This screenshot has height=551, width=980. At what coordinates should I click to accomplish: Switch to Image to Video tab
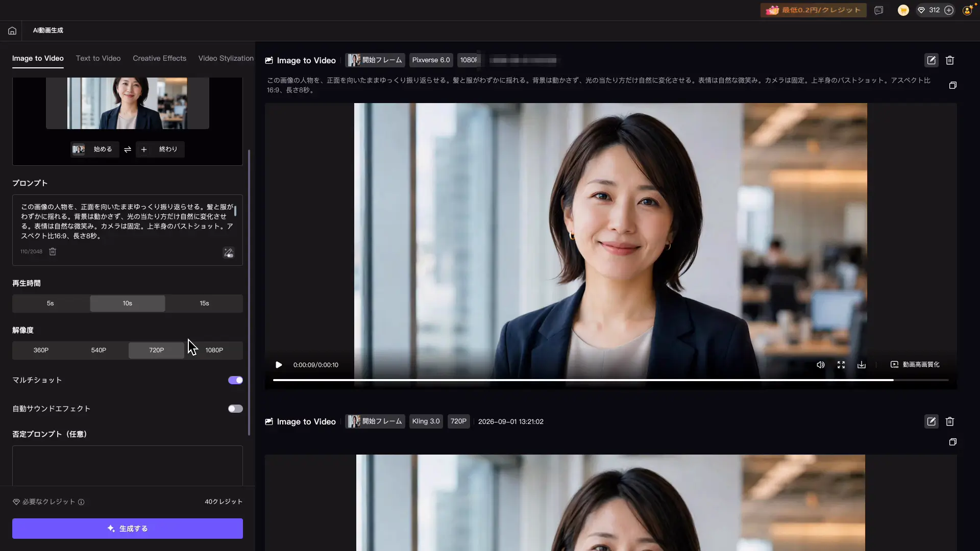[x=38, y=59]
